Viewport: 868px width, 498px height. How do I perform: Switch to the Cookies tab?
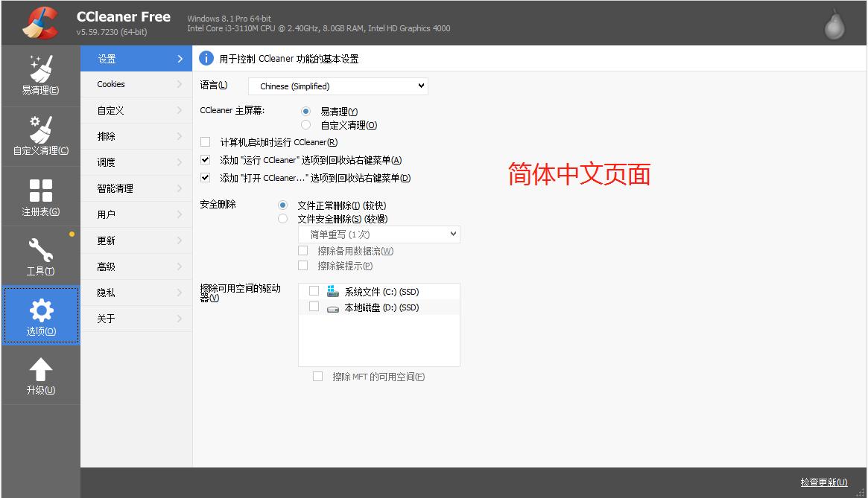[x=136, y=84]
